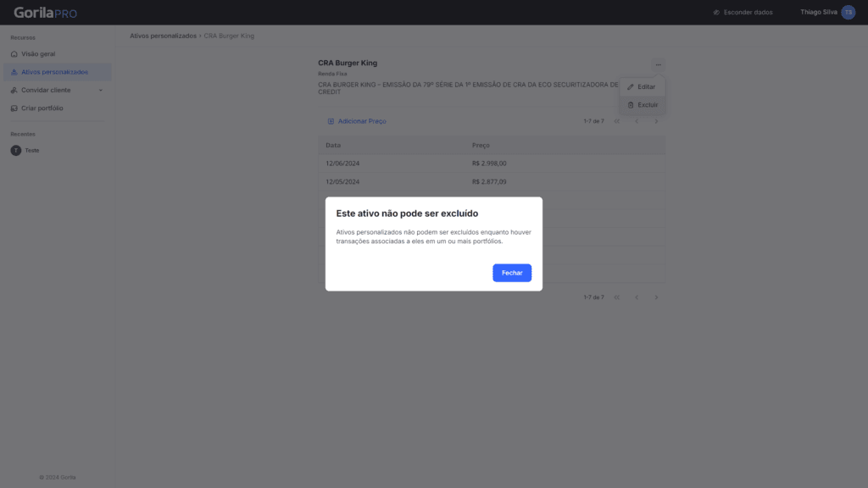Go to previous page, bottom pagination
868x488 pixels.
point(637,297)
